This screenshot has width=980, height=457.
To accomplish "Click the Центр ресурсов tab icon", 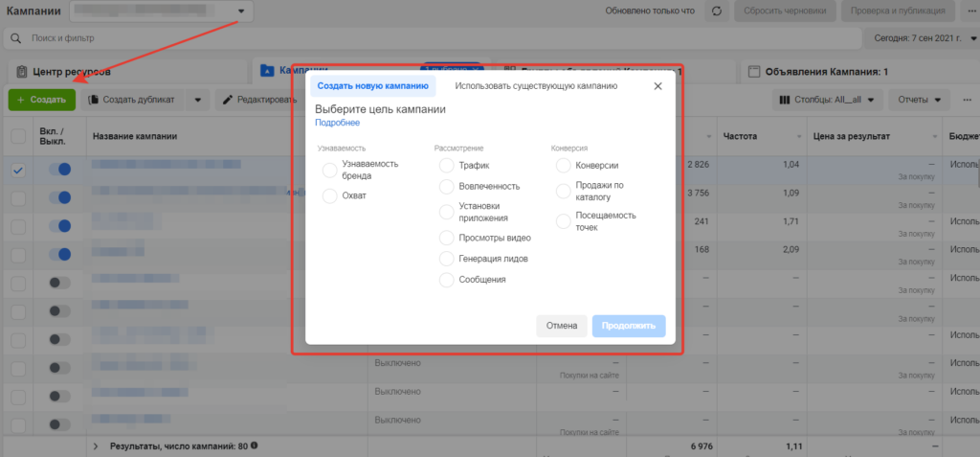I will [19, 72].
